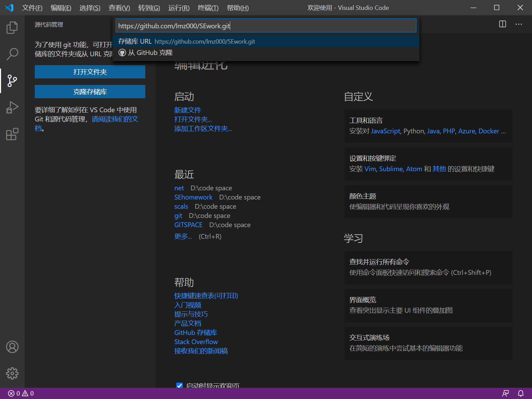The height and width of the screenshot is (399, 532).
Task: Open the recent folder git
Action: click(x=178, y=216)
